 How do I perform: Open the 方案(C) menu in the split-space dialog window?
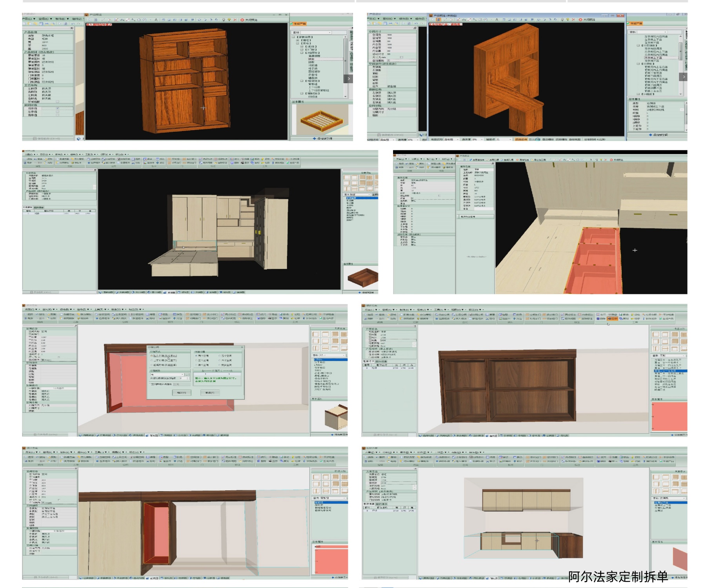29,309
